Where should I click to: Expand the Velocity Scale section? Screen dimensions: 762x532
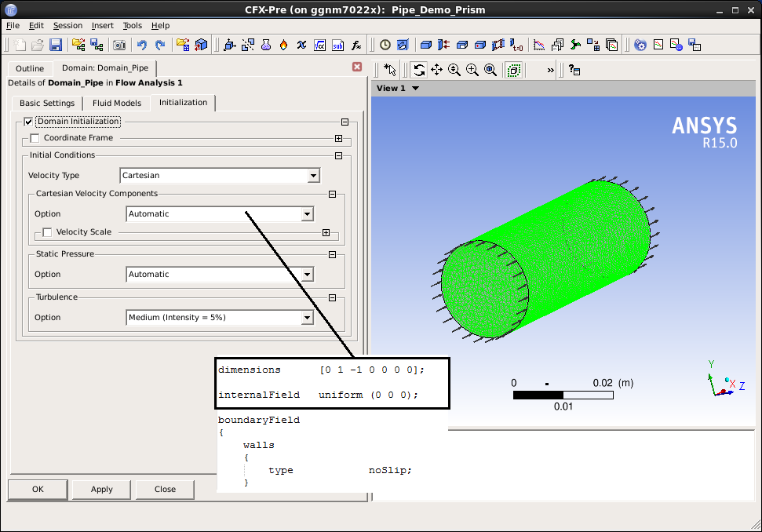pos(326,233)
